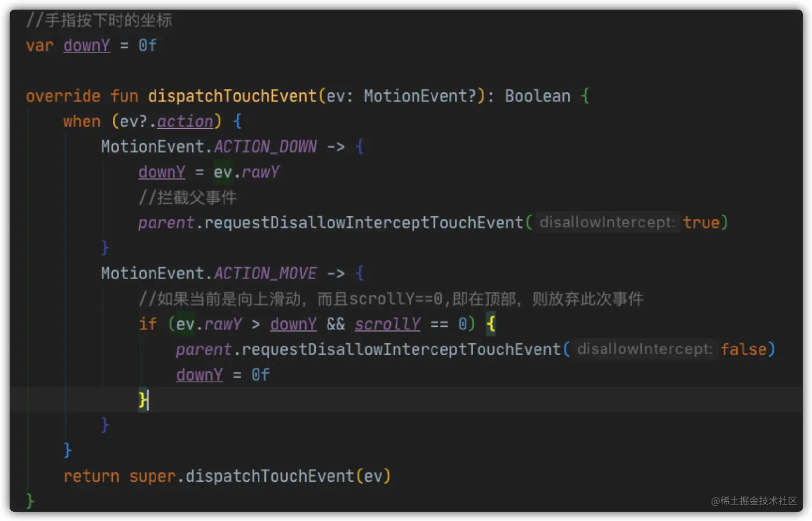812x521 pixels.
Task: Place cursor on 'dispatchTouchEvent' function name
Action: tap(232, 96)
